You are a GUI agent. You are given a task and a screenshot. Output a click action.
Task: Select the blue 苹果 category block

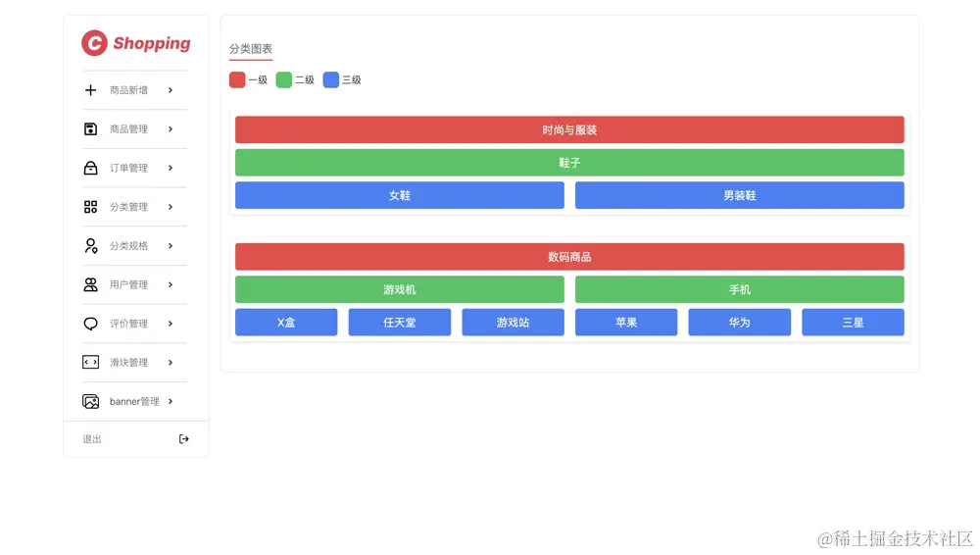[x=626, y=323]
